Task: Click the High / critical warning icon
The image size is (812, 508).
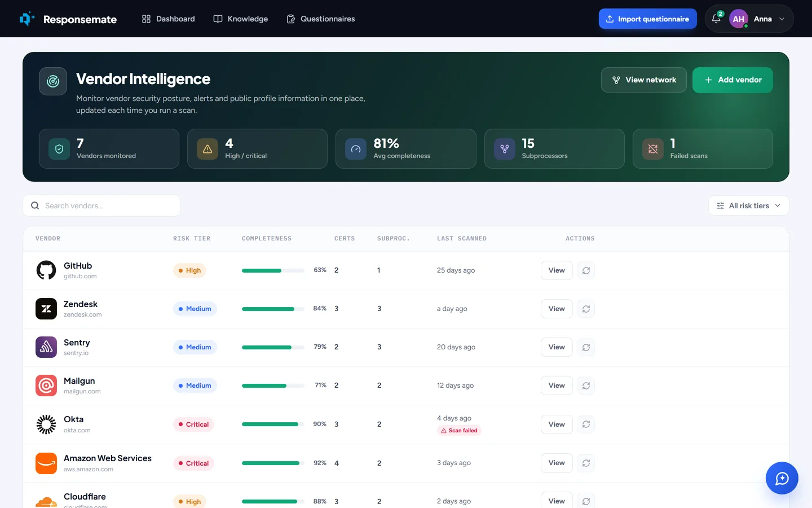Action: (208, 149)
